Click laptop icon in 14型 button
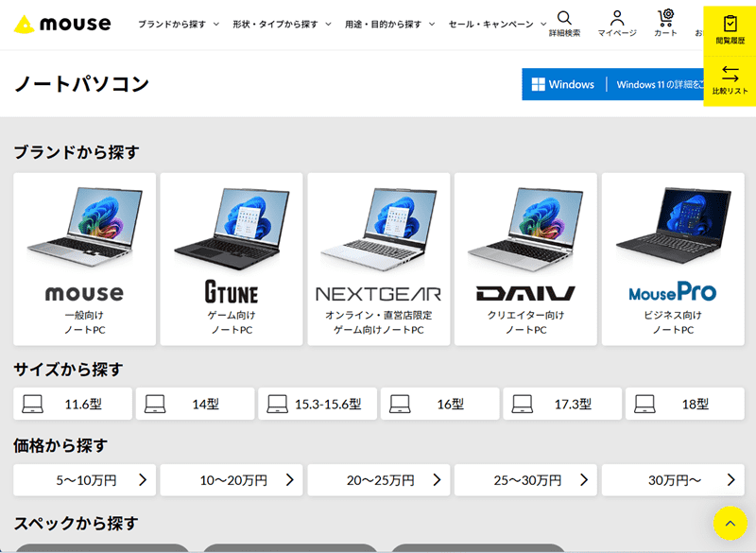The height and width of the screenshot is (553, 756). [155, 404]
